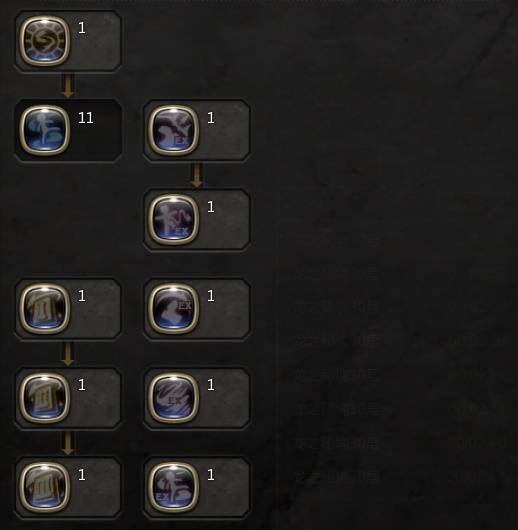The width and height of the screenshot is (518, 530).
Task: Click the arrow connecting the two EX skills
Action: coord(197,175)
